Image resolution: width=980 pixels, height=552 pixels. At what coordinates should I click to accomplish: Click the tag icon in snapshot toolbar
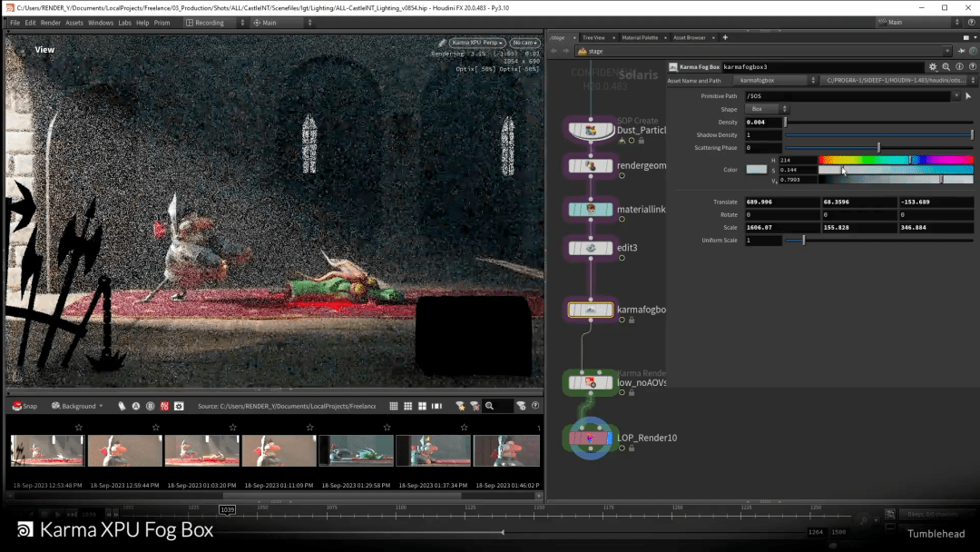[x=122, y=407]
